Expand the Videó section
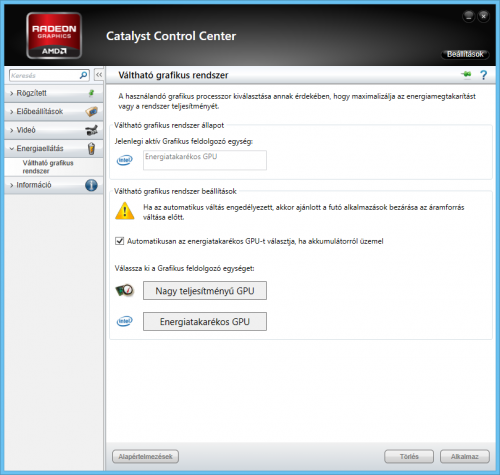The width and height of the screenshot is (500, 475). click(53, 130)
